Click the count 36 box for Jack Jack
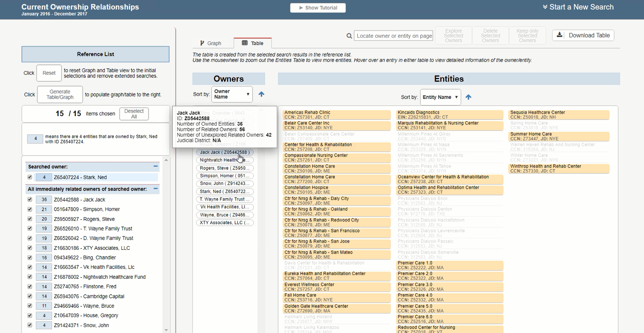Image resolution: width=644 pixels, height=333 pixels. pos(44,200)
